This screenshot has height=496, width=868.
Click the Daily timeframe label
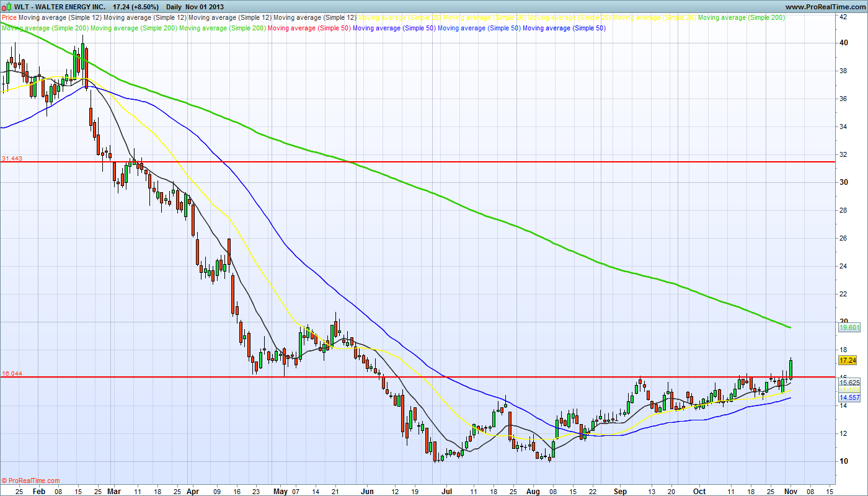click(x=174, y=6)
